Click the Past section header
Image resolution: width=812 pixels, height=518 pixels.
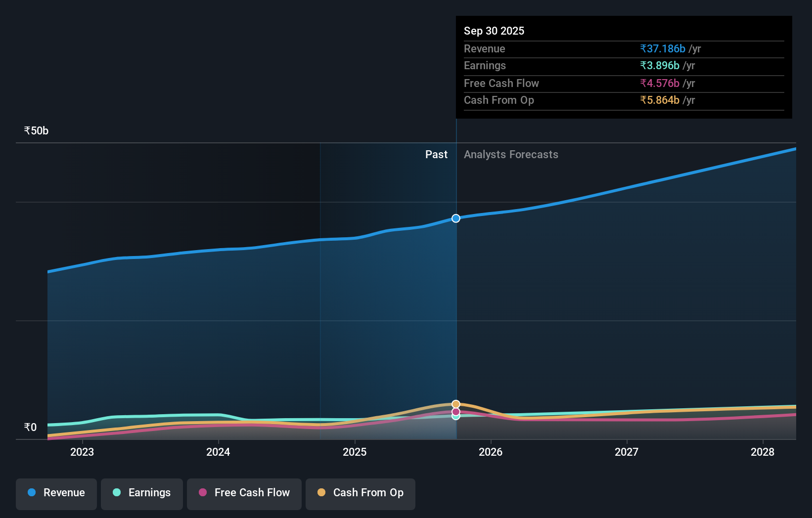point(436,154)
